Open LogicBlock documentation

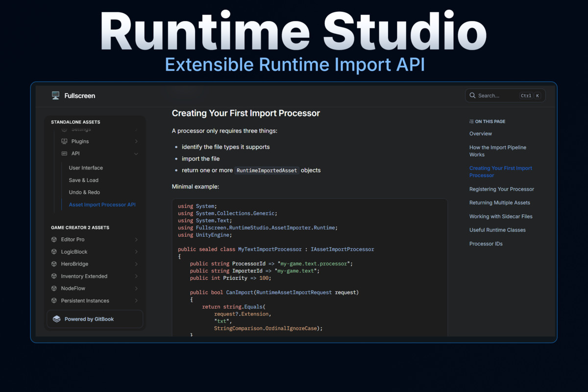coord(74,252)
